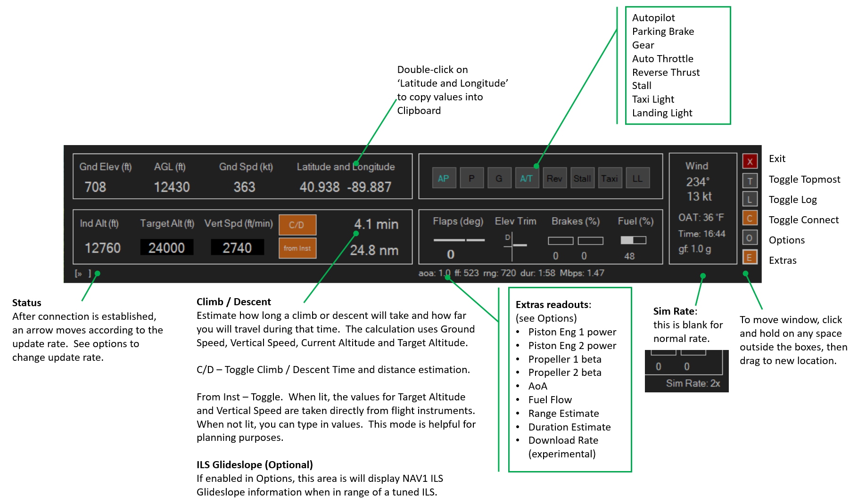Click the Flaps value 0
The image size is (866, 504).
[x=451, y=255]
